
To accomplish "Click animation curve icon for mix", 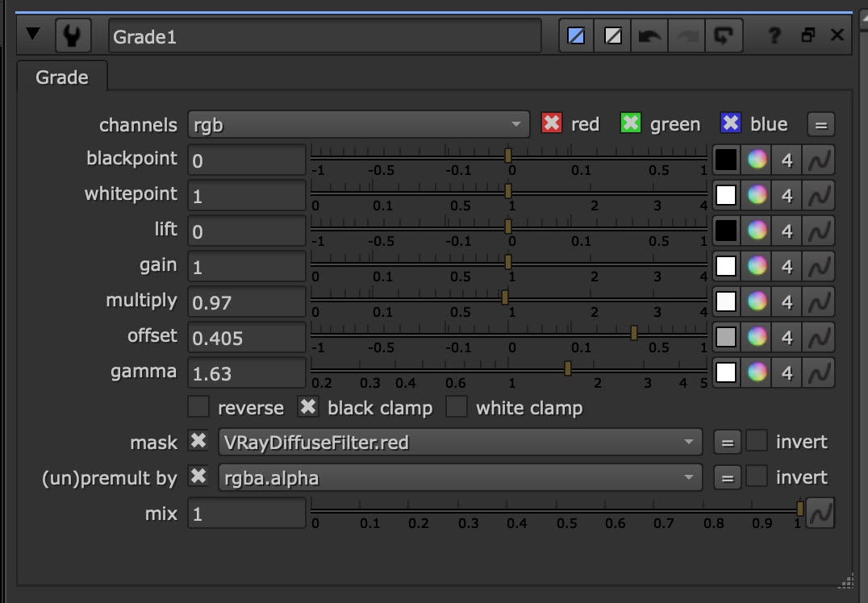I will tap(820, 514).
